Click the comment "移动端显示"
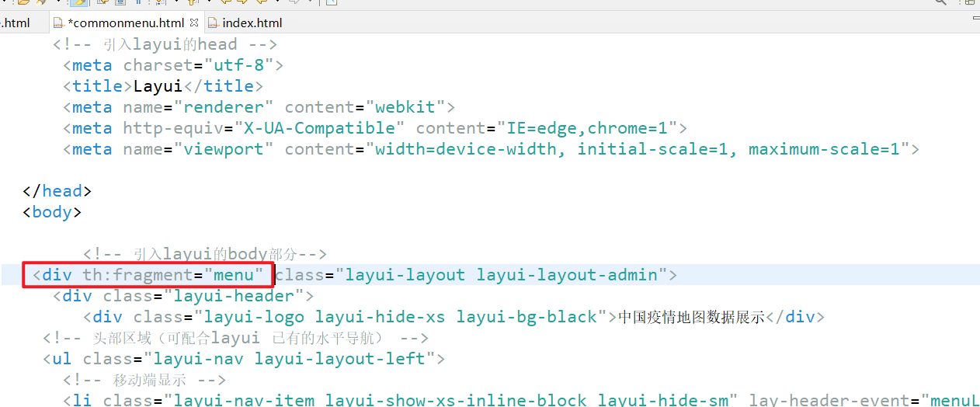Screen dimensions: 980x407 click(x=143, y=380)
